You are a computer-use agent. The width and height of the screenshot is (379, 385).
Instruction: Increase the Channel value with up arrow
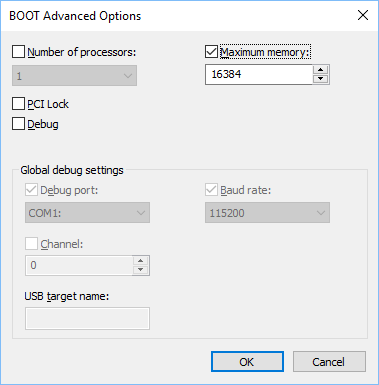141,261
